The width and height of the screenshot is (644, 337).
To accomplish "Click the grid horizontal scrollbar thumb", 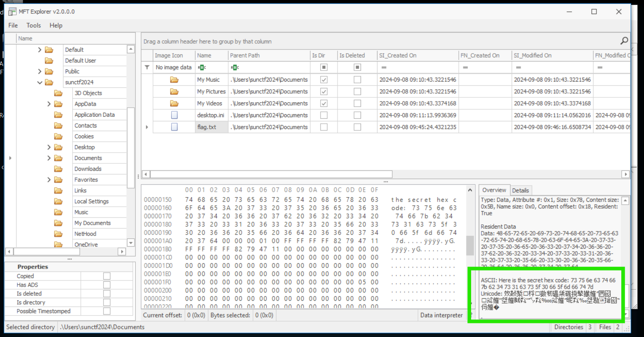I will [271, 174].
